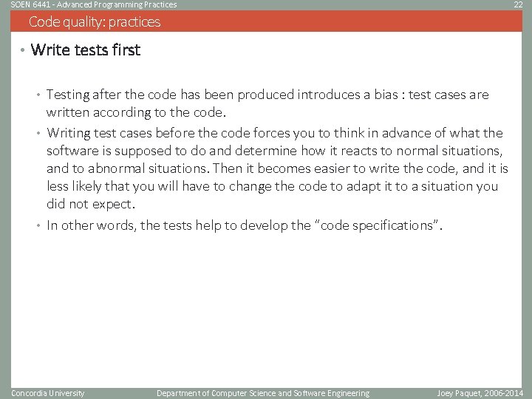Click the quoted phrase "code specifications"
Viewport: 532px width, 399px height.
tap(377, 225)
